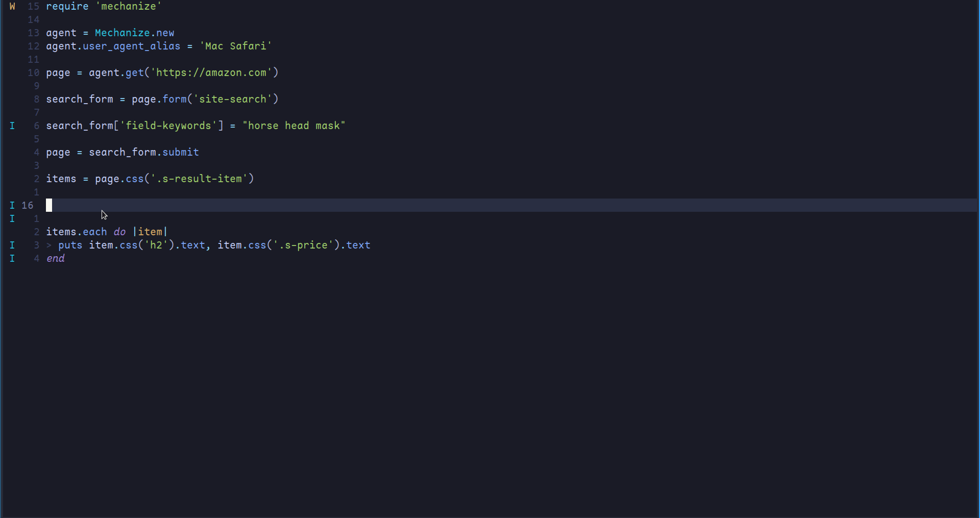Click the '.s-result-item' selector string
The image size is (980, 518).
click(199, 179)
